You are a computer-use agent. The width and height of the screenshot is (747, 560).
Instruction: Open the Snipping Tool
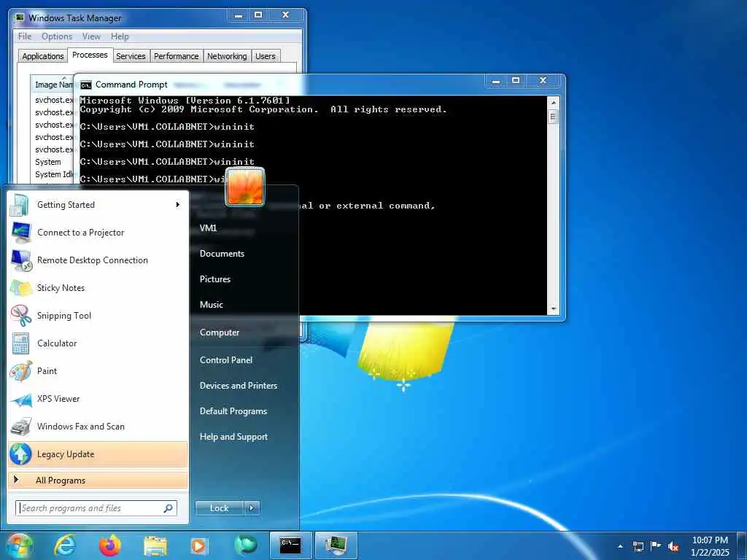click(x=98, y=315)
